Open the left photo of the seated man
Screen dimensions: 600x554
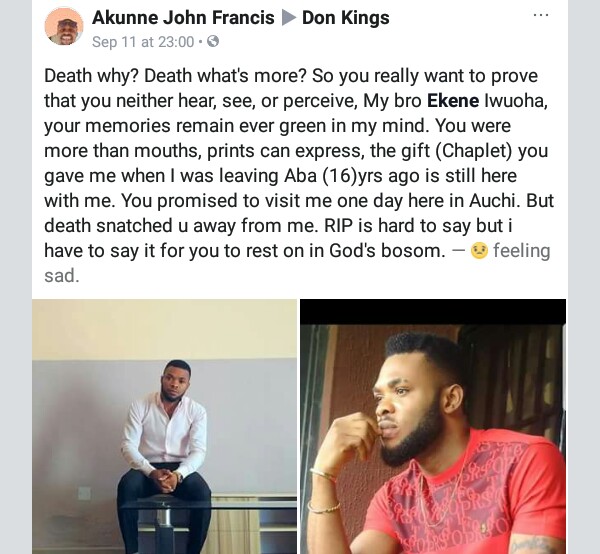coord(165,426)
